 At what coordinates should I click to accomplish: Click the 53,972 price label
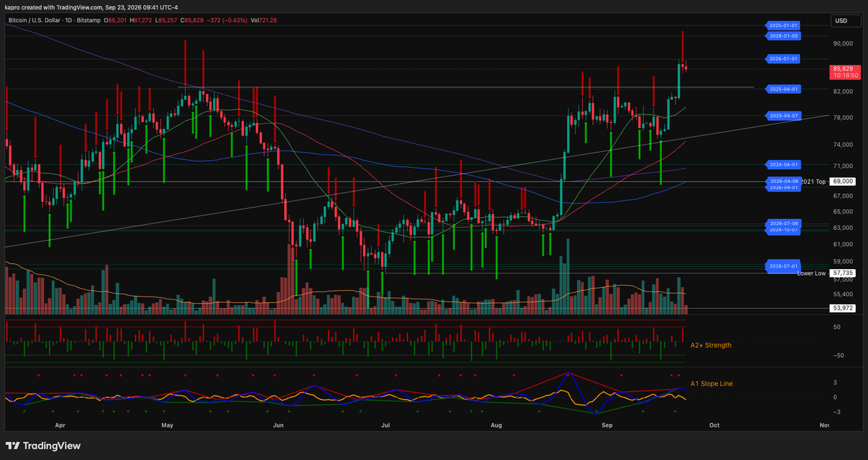pos(843,308)
